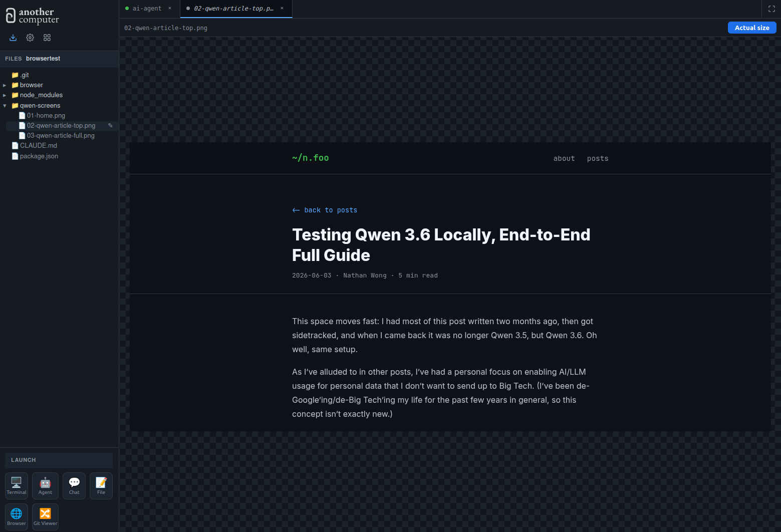The height and width of the screenshot is (532, 781).
Task: Launch the Agent app
Action: 45,486
